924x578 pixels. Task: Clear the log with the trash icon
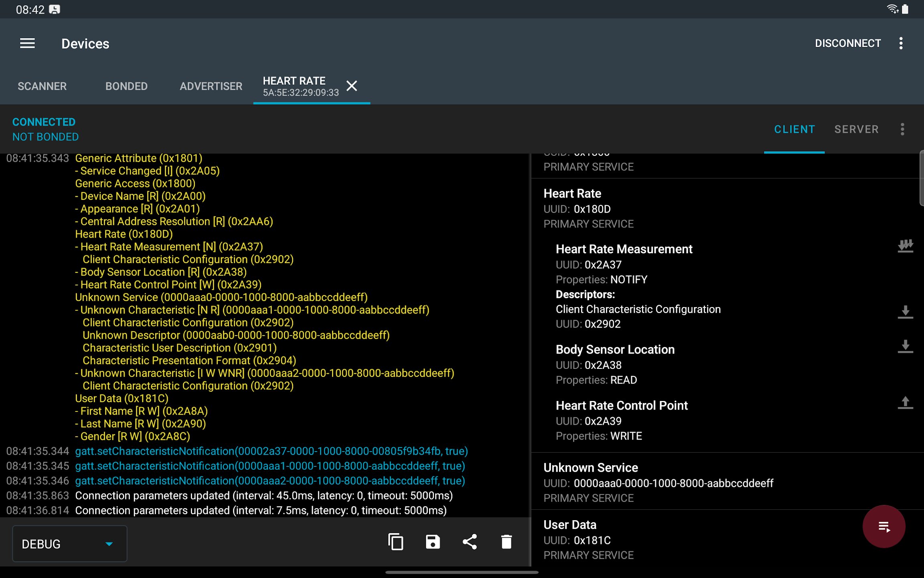507,542
